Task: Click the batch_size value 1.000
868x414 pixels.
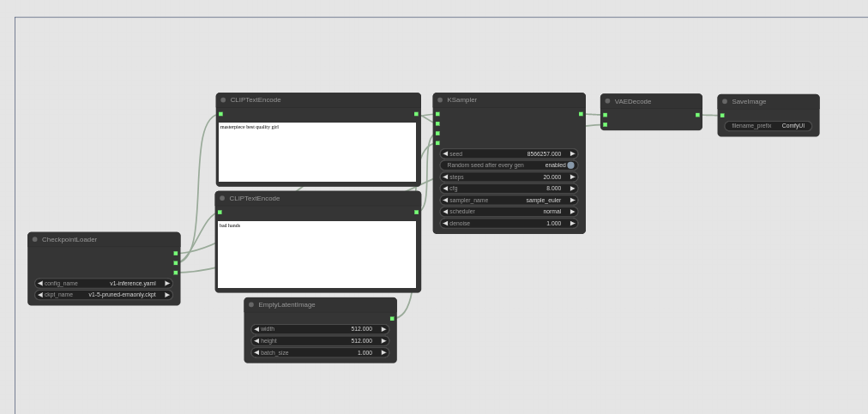Action: pyautogui.click(x=365, y=352)
